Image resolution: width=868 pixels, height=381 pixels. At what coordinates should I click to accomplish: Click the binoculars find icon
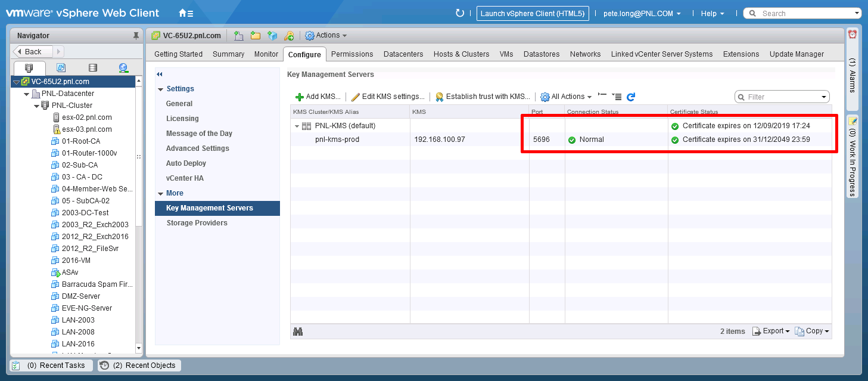pos(298,332)
